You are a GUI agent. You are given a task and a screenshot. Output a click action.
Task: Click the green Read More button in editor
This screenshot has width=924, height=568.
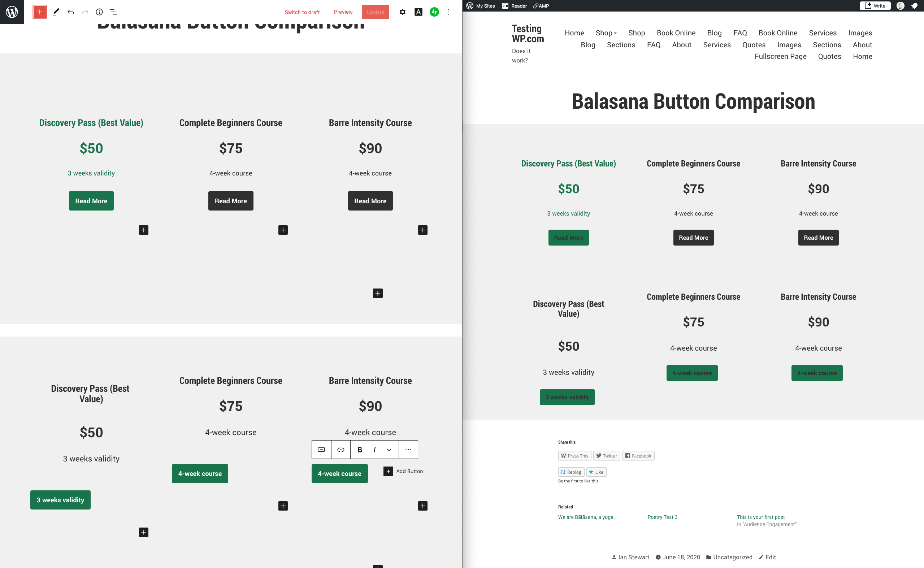[x=91, y=201]
